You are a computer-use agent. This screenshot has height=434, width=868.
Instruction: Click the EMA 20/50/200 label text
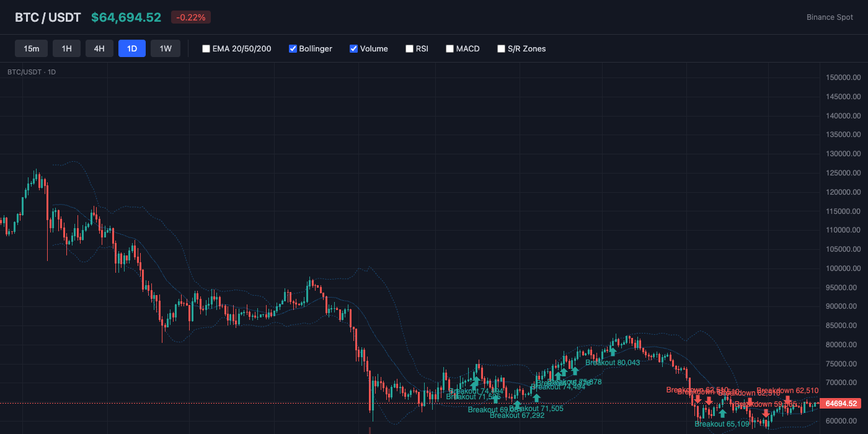(242, 48)
